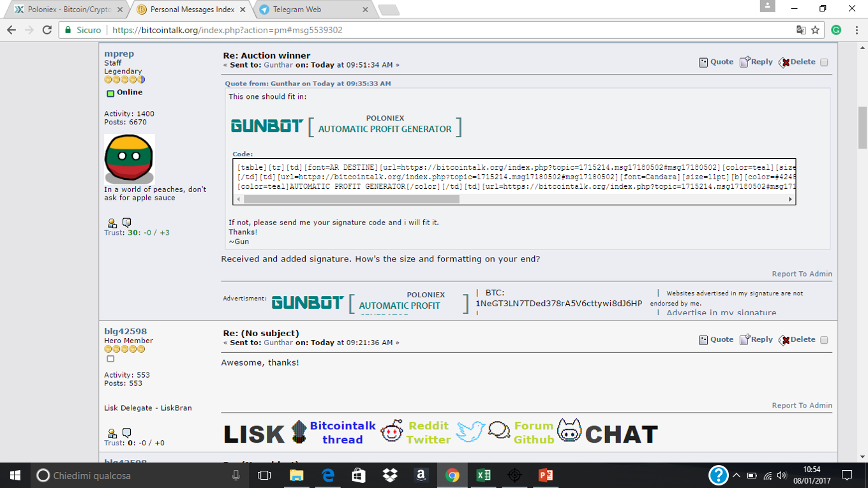Report blg42598's message to admin
Viewport: 868px width, 488px height.
pyautogui.click(x=802, y=405)
